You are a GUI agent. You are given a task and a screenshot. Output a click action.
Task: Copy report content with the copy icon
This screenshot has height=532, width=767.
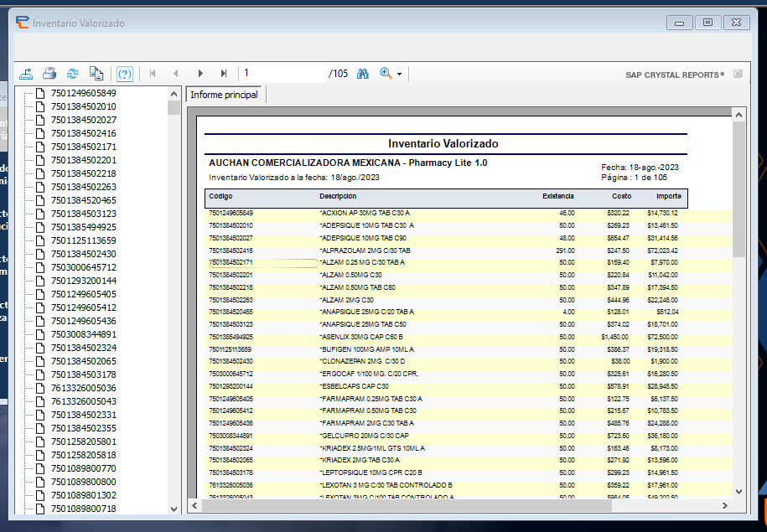click(x=96, y=74)
